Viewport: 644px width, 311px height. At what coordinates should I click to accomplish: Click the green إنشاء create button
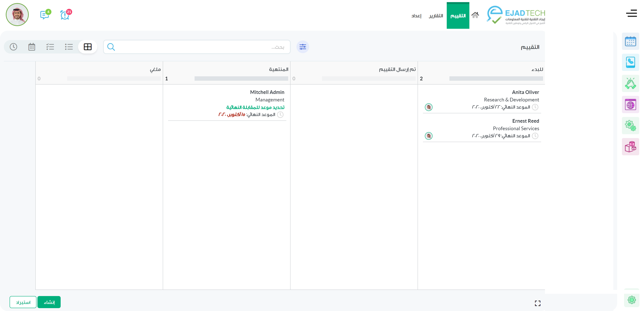49,302
